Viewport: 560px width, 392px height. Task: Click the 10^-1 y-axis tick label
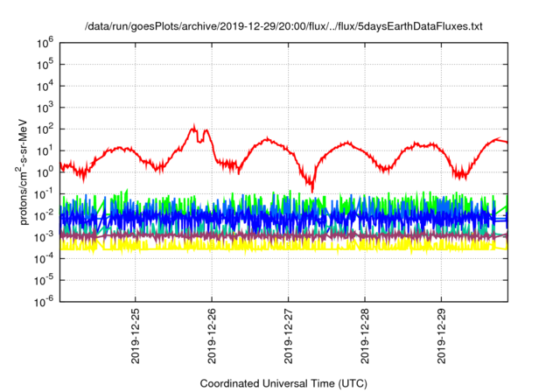coord(45,194)
